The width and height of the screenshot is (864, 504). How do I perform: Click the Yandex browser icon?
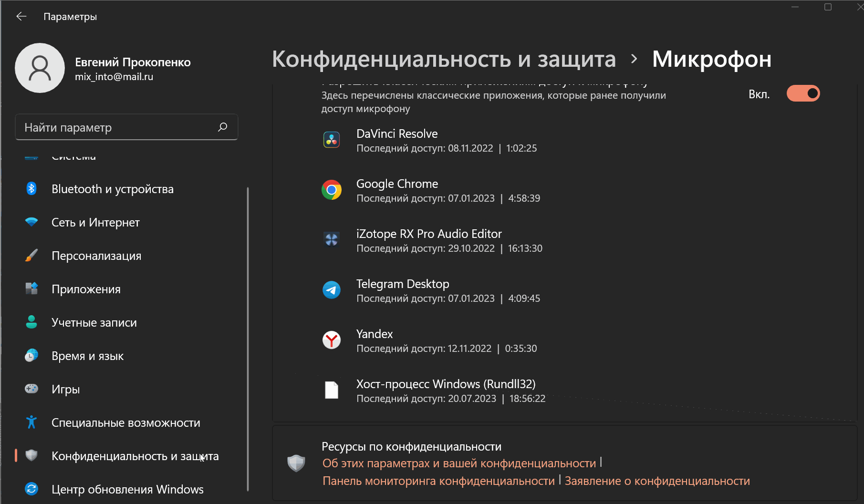pyautogui.click(x=331, y=340)
